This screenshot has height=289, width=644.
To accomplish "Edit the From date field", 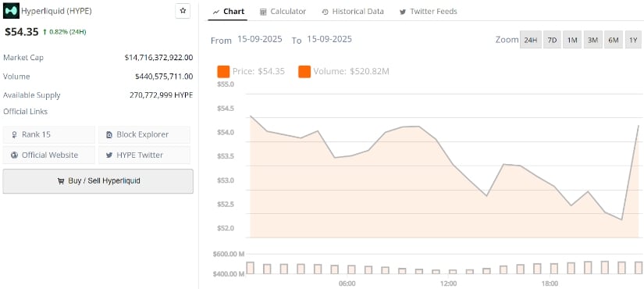I will (x=260, y=39).
